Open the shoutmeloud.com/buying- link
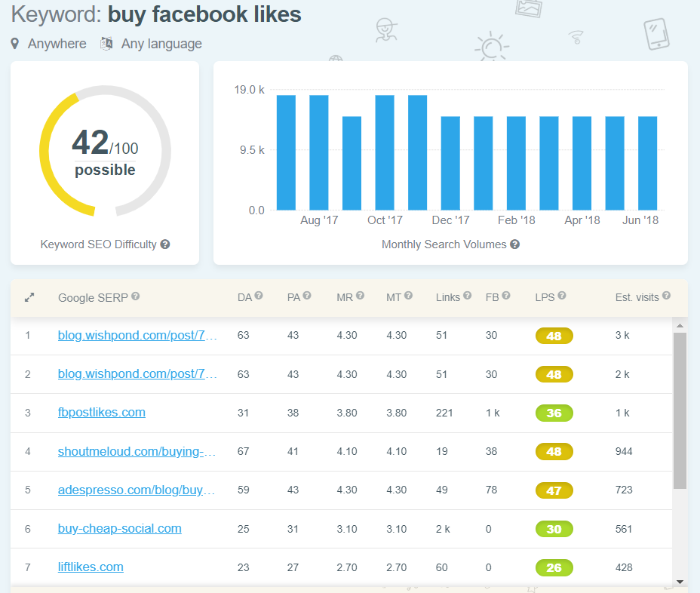Viewport: 700px width, 593px height. [x=137, y=451]
